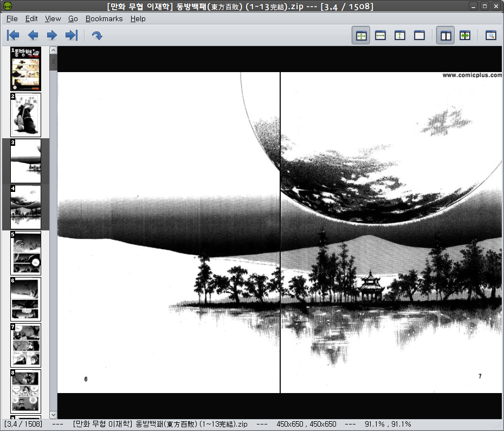
Task: Click the window title text
Action: pos(240,7)
